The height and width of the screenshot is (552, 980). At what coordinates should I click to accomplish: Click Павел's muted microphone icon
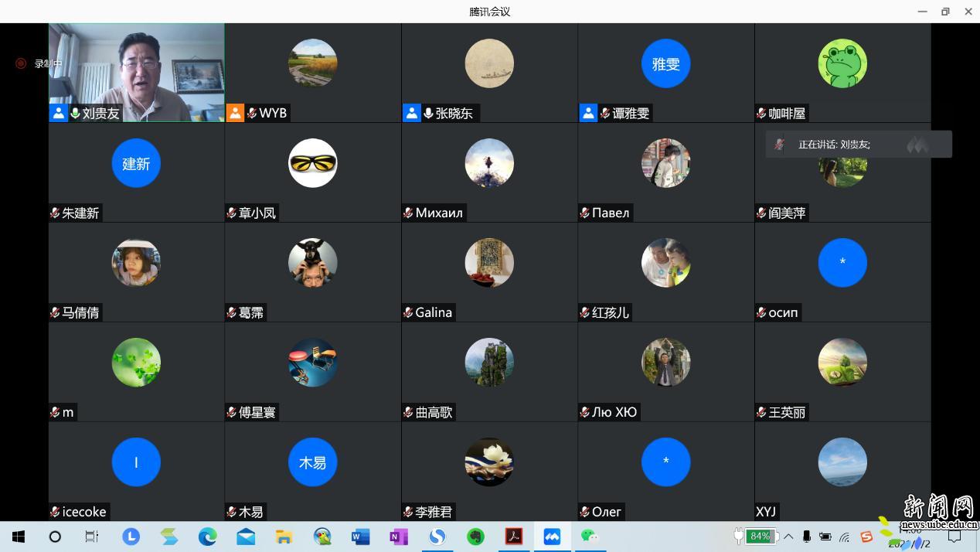pos(584,213)
